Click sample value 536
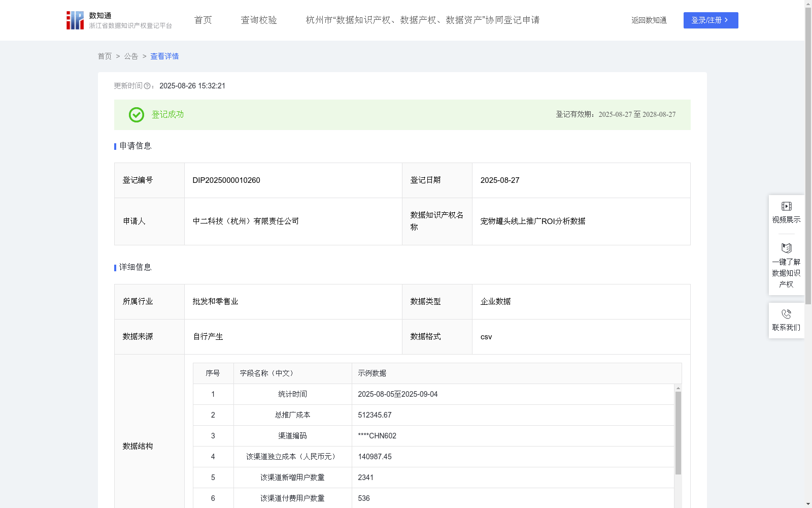This screenshot has height=508, width=812. [x=364, y=498]
